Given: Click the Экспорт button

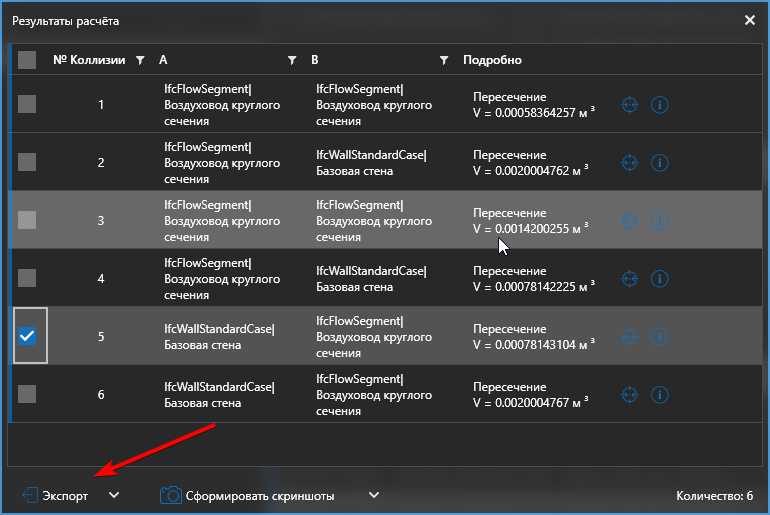Looking at the screenshot, I should (64, 495).
